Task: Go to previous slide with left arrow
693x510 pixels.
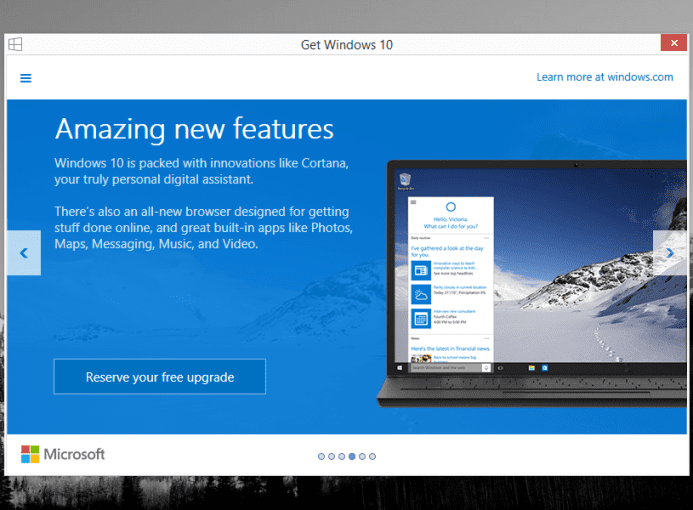Action: 24,253
